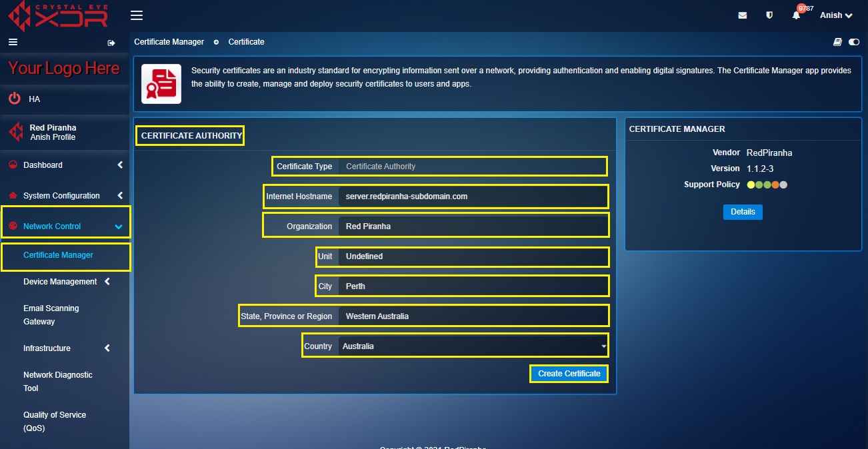Viewport: 868px width, 449px height.
Task: Click the CERTIFICATE AUTHORITY heading
Action: (191, 135)
